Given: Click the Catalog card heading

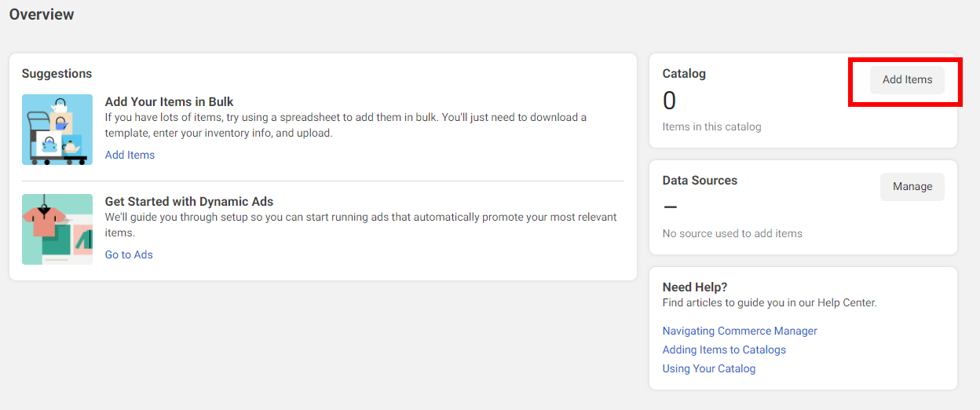Looking at the screenshot, I should [x=684, y=73].
